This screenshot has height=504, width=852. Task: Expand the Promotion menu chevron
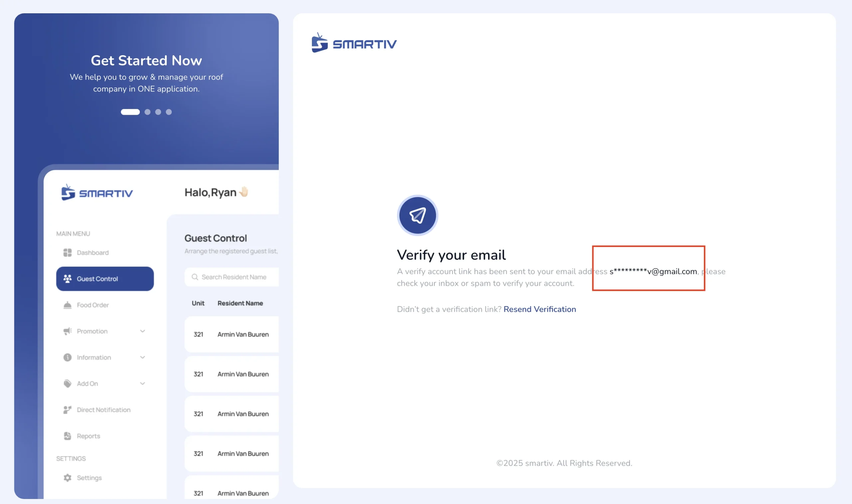[x=143, y=331]
